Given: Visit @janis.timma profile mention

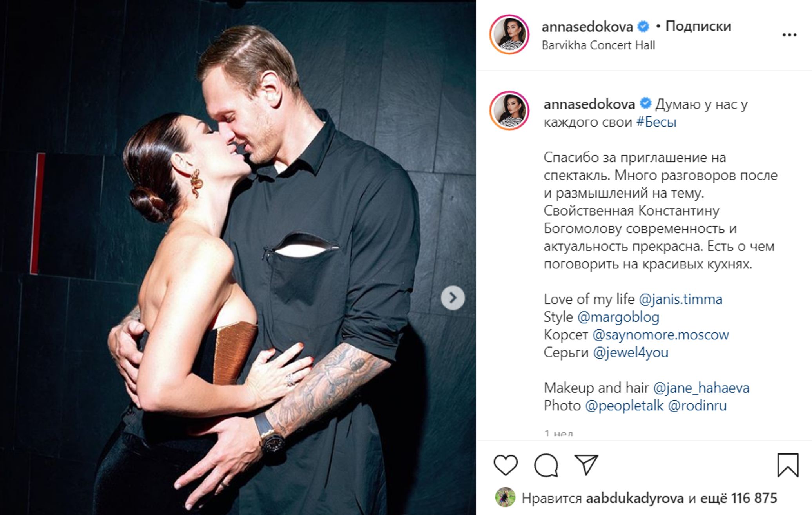Looking at the screenshot, I should [680, 299].
